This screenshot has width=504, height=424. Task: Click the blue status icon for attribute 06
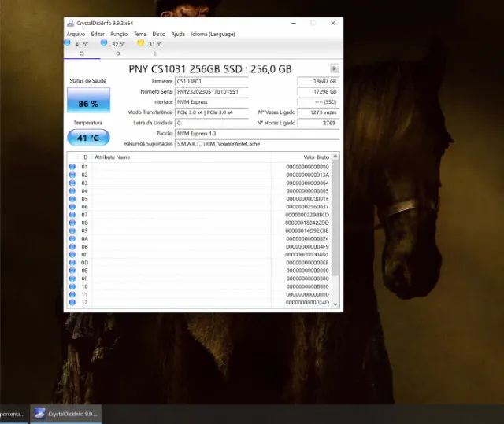coord(72,207)
